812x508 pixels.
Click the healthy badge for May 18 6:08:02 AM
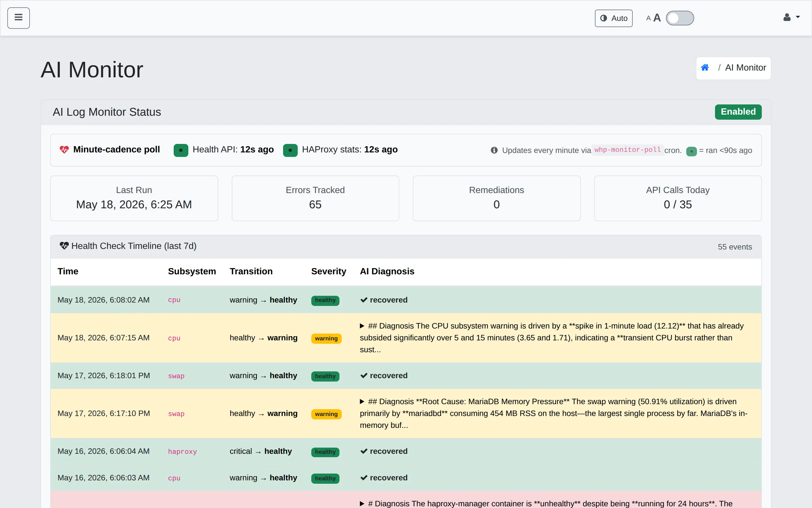tap(325, 300)
